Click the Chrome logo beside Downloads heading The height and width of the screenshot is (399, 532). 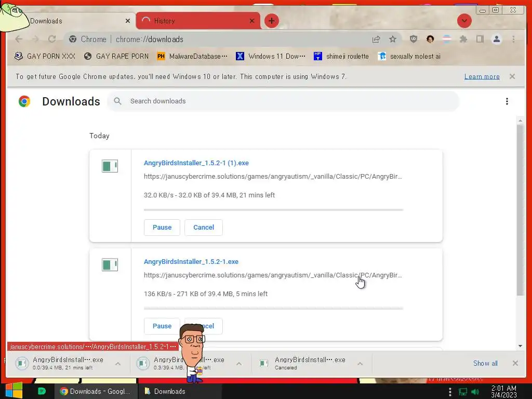(24, 101)
